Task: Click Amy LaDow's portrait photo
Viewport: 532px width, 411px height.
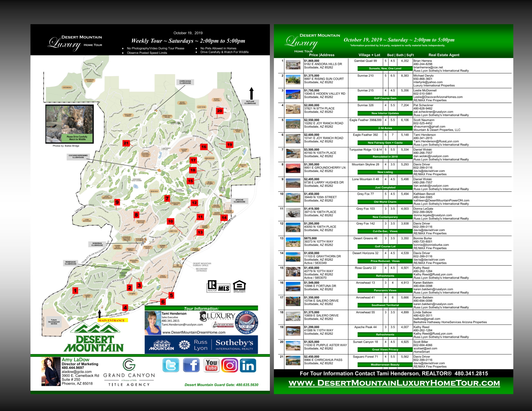Action: 51,372
